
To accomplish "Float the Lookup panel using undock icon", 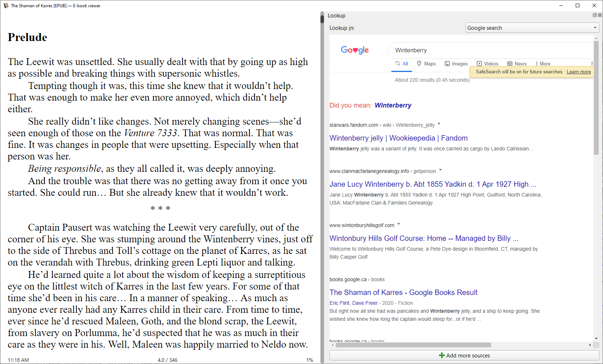I will pyautogui.click(x=595, y=15).
